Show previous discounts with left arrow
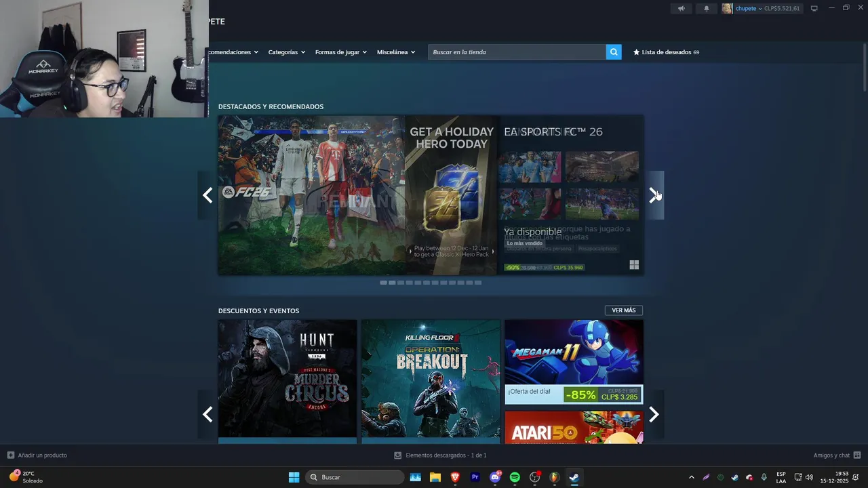This screenshot has height=488, width=868. 208,414
